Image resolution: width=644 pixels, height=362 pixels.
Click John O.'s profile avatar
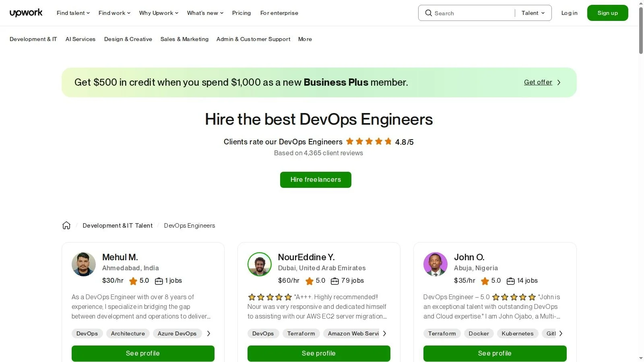(x=435, y=264)
